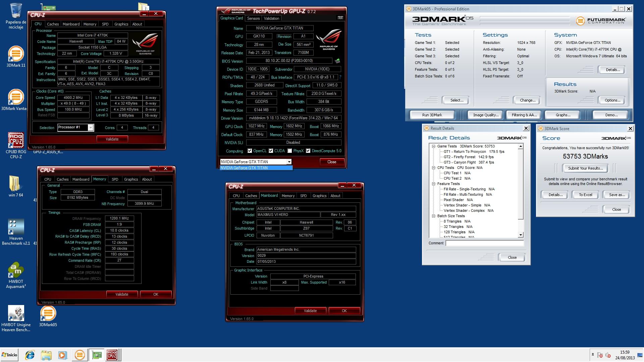
Task: Click the Action Center flag tray icon
Action: click(x=600, y=355)
